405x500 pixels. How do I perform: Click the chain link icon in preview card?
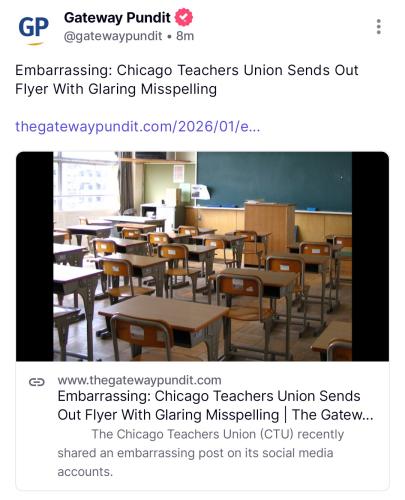(37, 382)
